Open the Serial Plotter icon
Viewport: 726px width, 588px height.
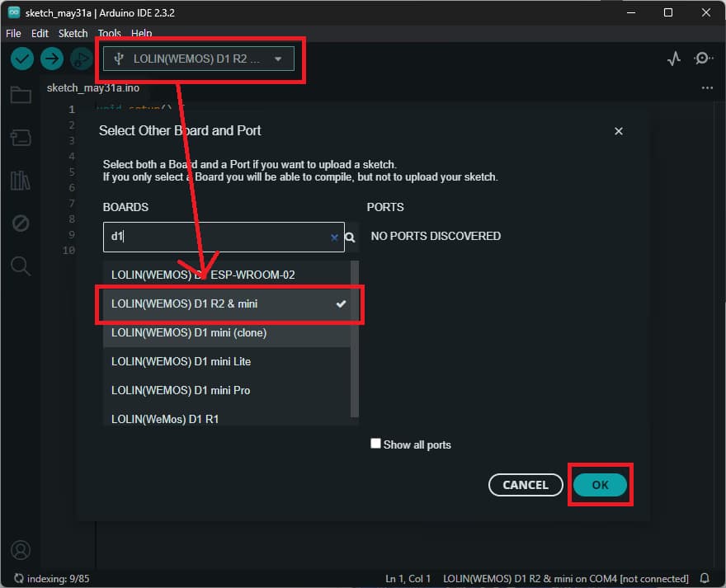pyautogui.click(x=674, y=59)
